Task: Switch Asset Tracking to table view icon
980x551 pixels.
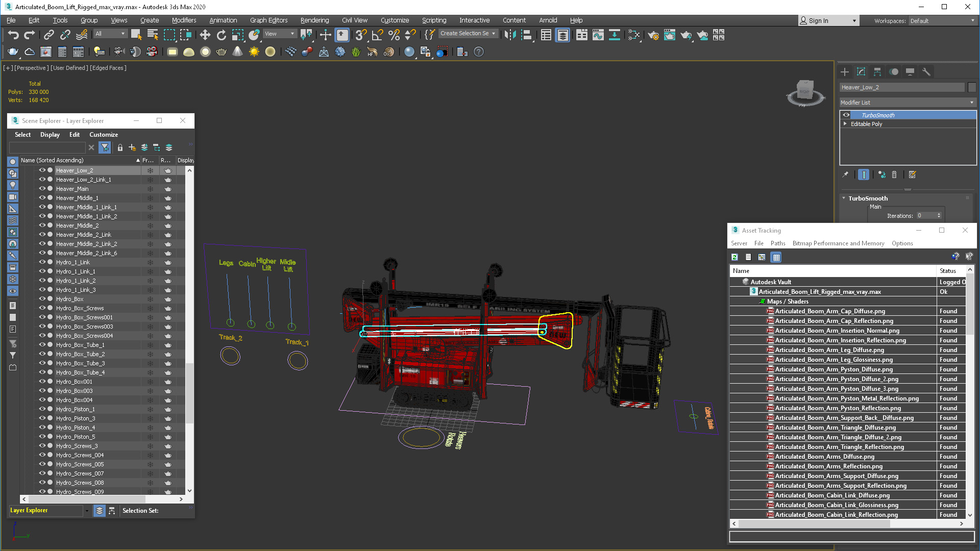Action: [776, 257]
